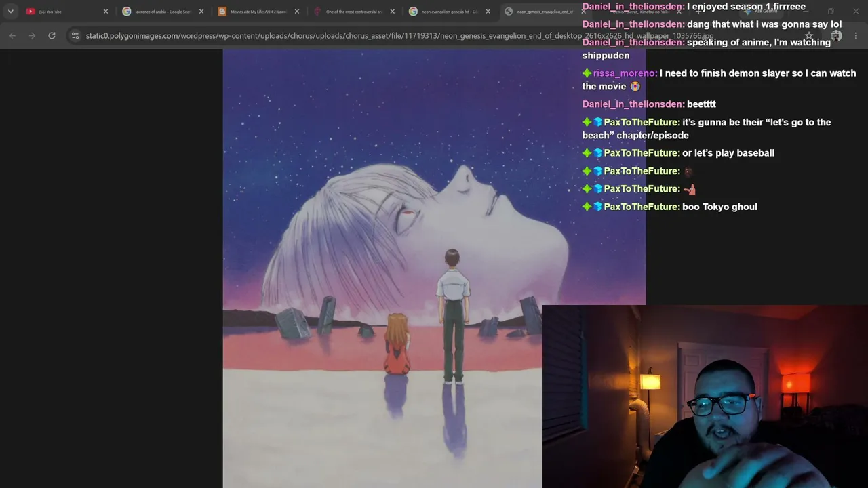Screen dimensions: 868x488
Task: Switch to the lawrence of arabia Google Search tab
Action: tap(163, 12)
